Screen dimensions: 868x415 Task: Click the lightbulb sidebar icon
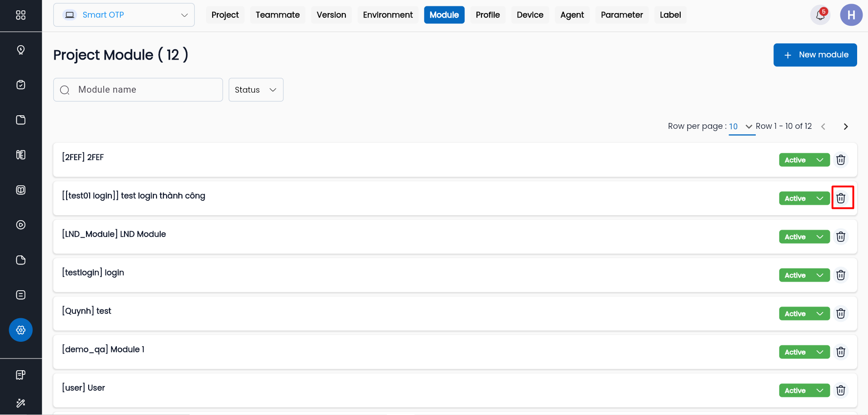click(x=21, y=50)
